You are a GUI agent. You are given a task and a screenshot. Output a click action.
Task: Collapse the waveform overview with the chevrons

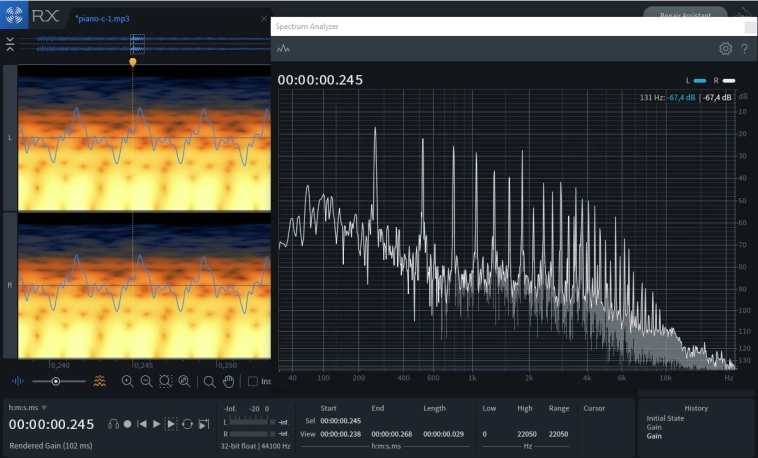pos(9,43)
